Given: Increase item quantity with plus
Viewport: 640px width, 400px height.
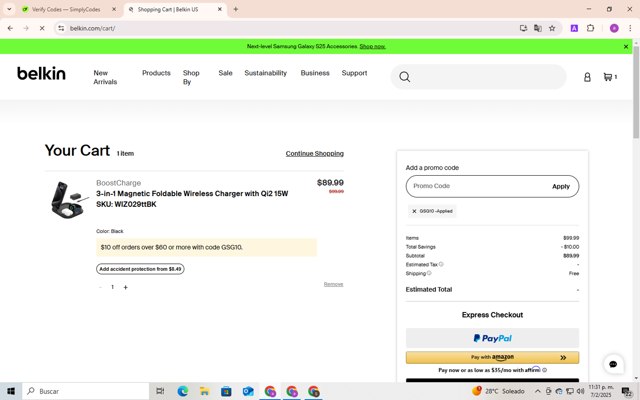Looking at the screenshot, I should point(125,287).
